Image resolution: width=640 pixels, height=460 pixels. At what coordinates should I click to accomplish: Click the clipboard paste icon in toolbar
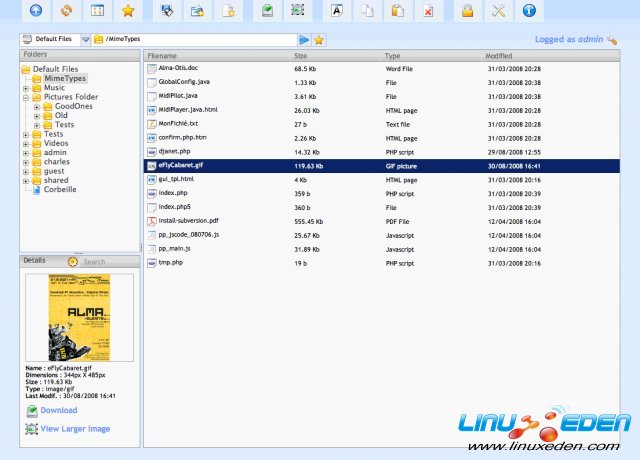pos(397,11)
